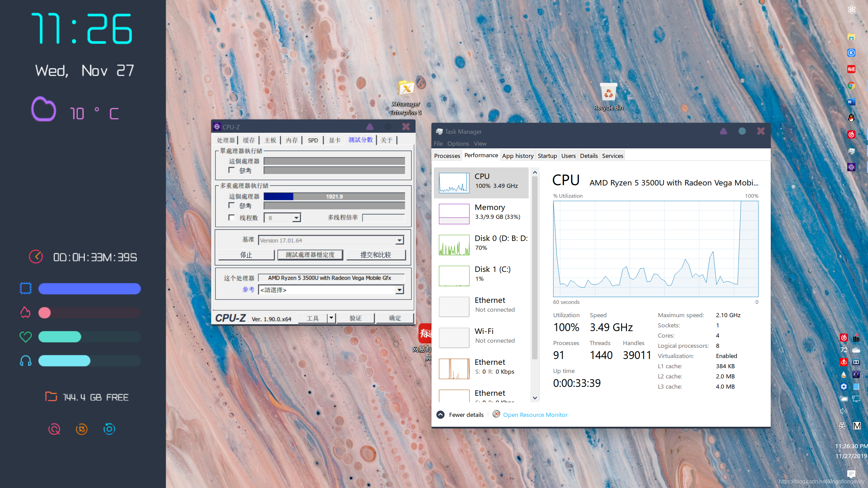Open the <請選擇> reference processor dropdown
This screenshot has height=488, width=868.
[x=399, y=290]
